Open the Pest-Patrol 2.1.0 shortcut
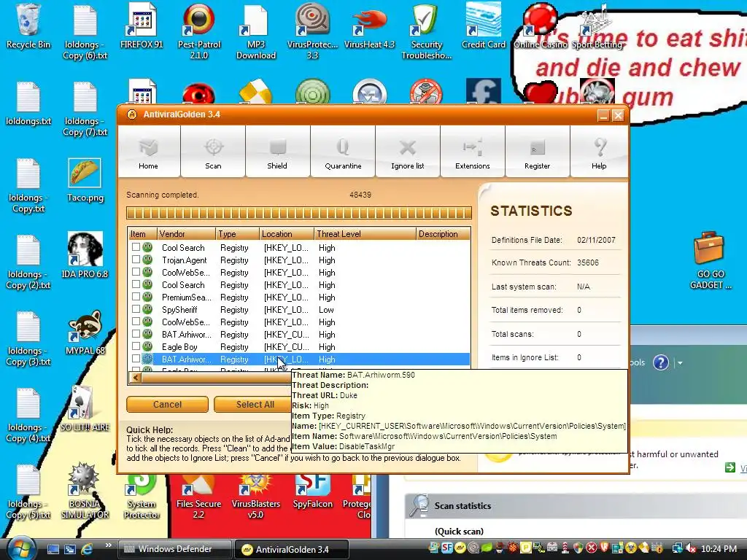The width and height of the screenshot is (747, 560). [199, 31]
